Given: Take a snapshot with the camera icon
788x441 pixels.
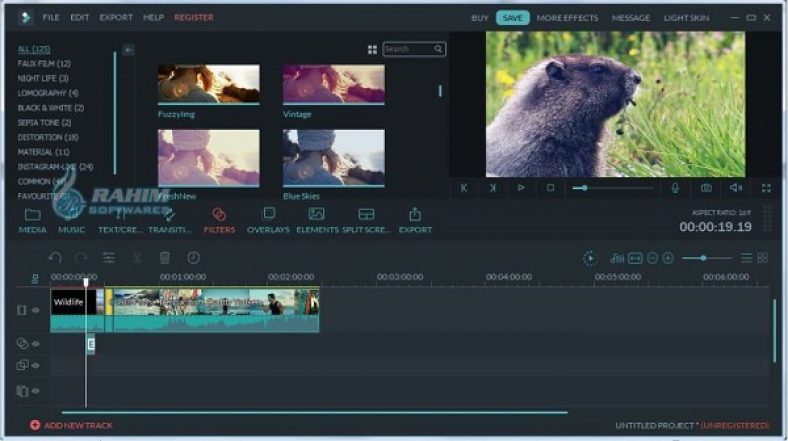Looking at the screenshot, I should [x=706, y=187].
